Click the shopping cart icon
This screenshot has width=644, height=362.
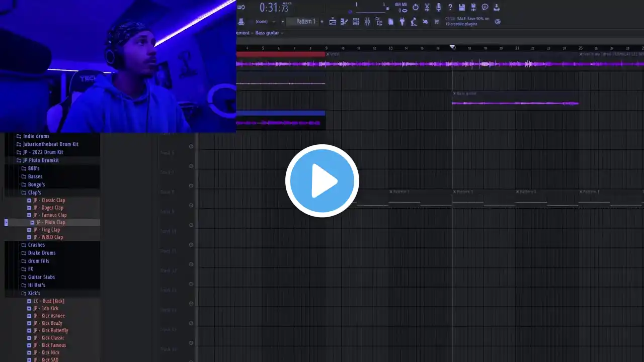point(436,22)
